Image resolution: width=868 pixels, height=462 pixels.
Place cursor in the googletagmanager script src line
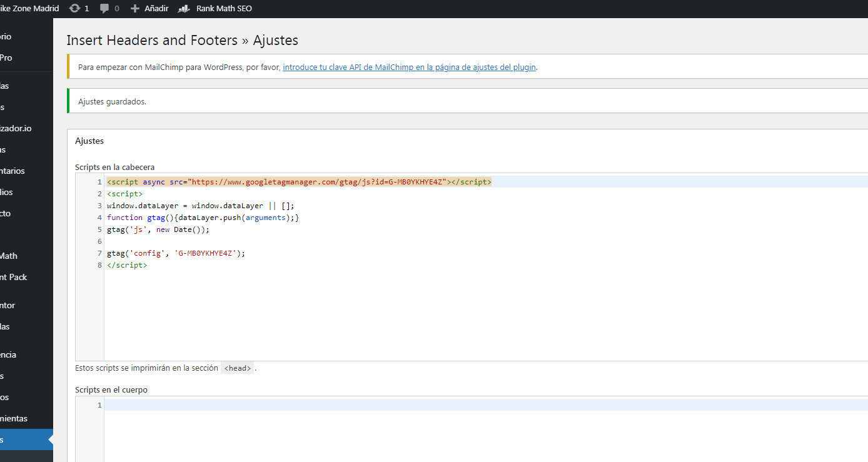click(299, 182)
